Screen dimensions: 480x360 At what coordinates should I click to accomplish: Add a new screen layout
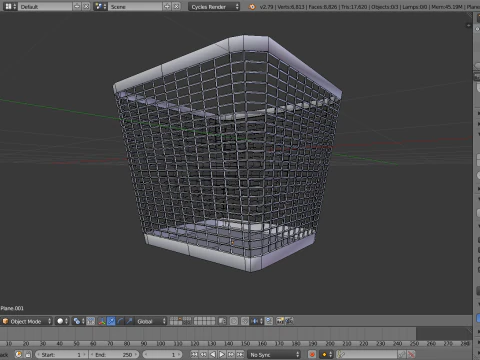(x=77, y=6)
